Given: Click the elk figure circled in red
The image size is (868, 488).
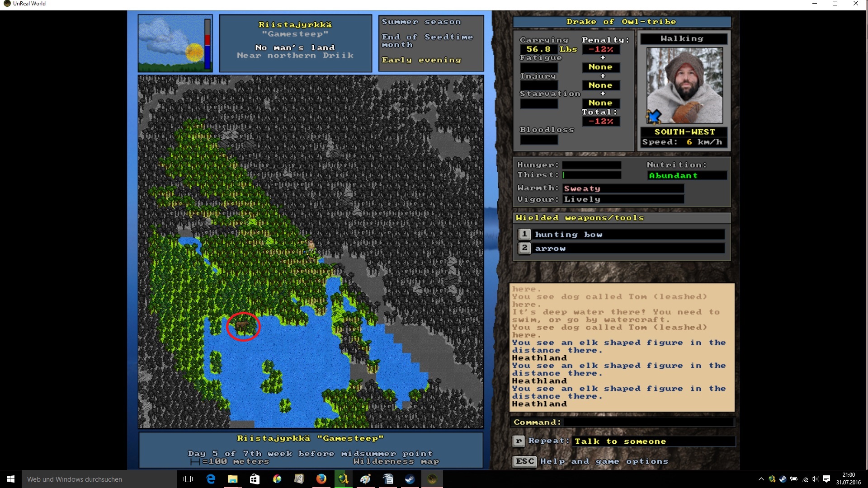Looking at the screenshot, I should point(242,325).
